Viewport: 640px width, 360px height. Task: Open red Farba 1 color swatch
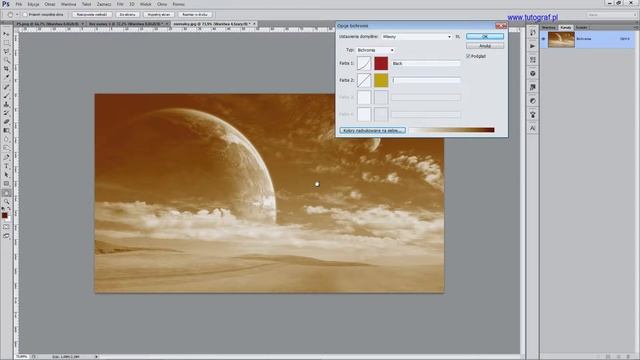tap(381, 63)
